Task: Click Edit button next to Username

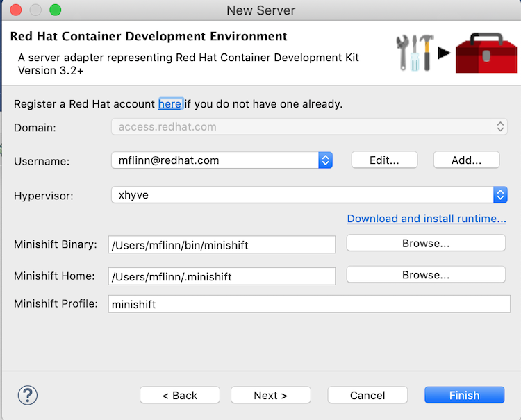Action: coord(384,160)
